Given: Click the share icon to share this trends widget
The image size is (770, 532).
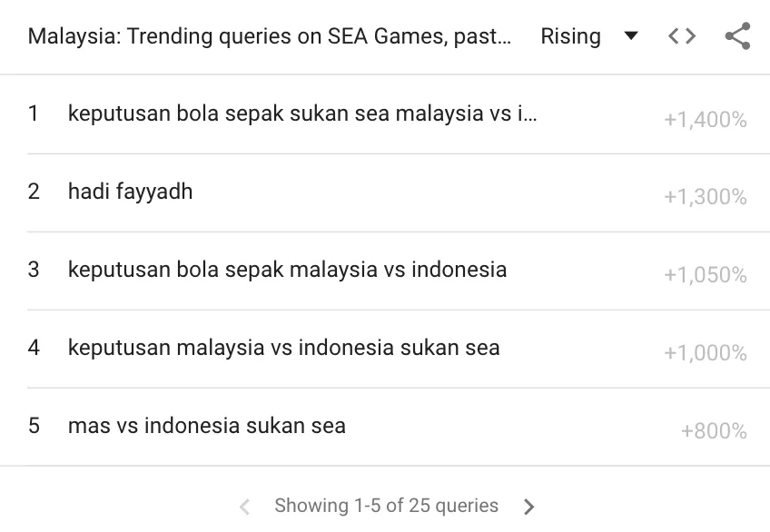Looking at the screenshot, I should pyautogui.click(x=739, y=36).
